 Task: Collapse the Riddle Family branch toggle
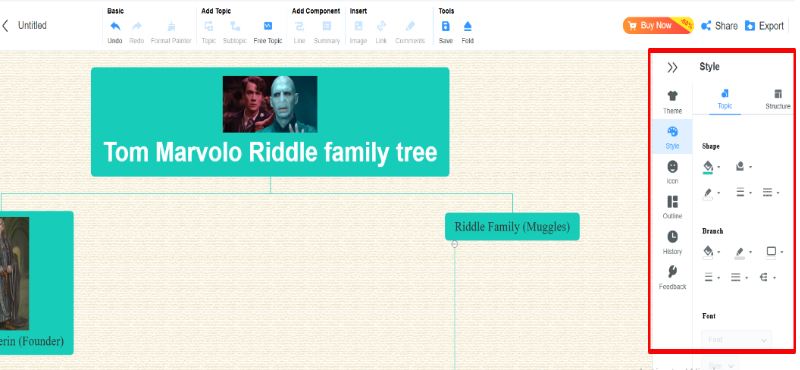pyautogui.click(x=455, y=244)
